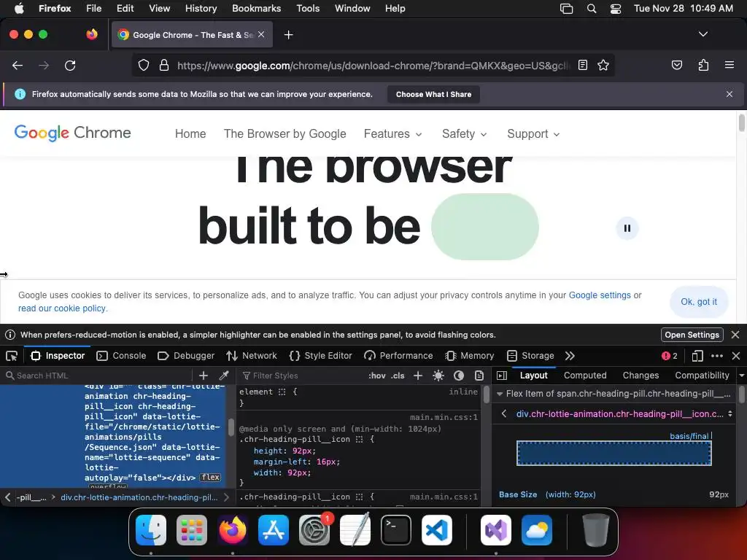Activate the element picker tool

pos(12,356)
